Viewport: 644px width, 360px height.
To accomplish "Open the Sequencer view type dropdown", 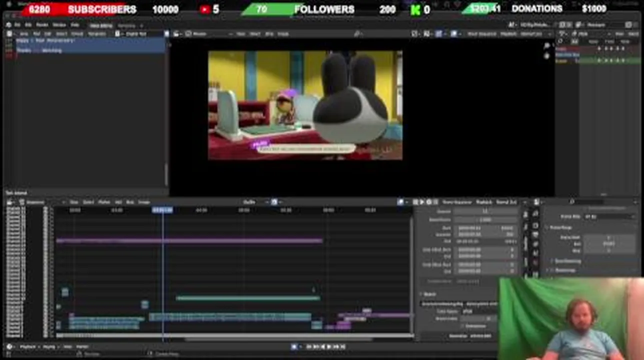I will (x=43, y=202).
